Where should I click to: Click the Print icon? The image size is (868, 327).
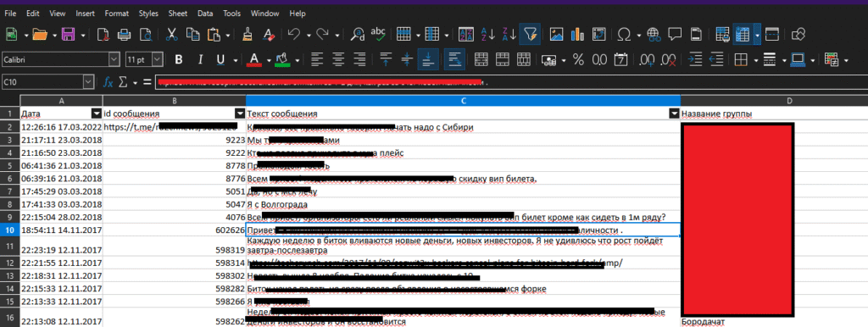click(125, 34)
